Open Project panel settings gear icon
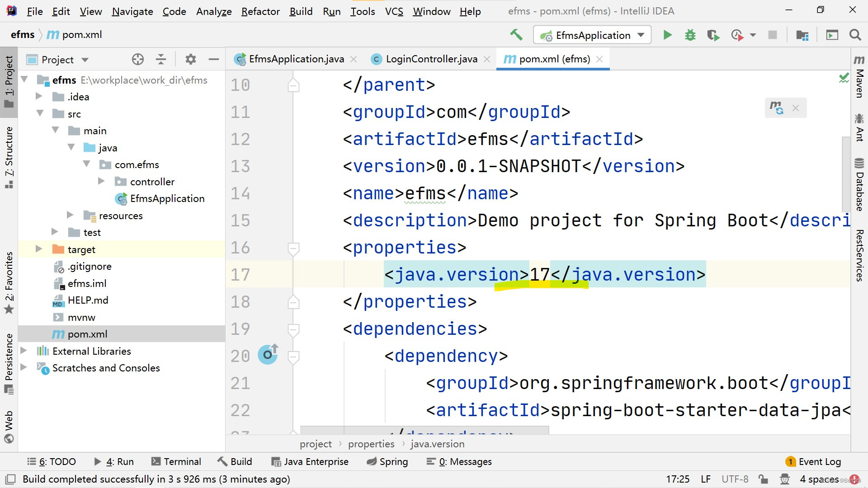 click(x=190, y=59)
